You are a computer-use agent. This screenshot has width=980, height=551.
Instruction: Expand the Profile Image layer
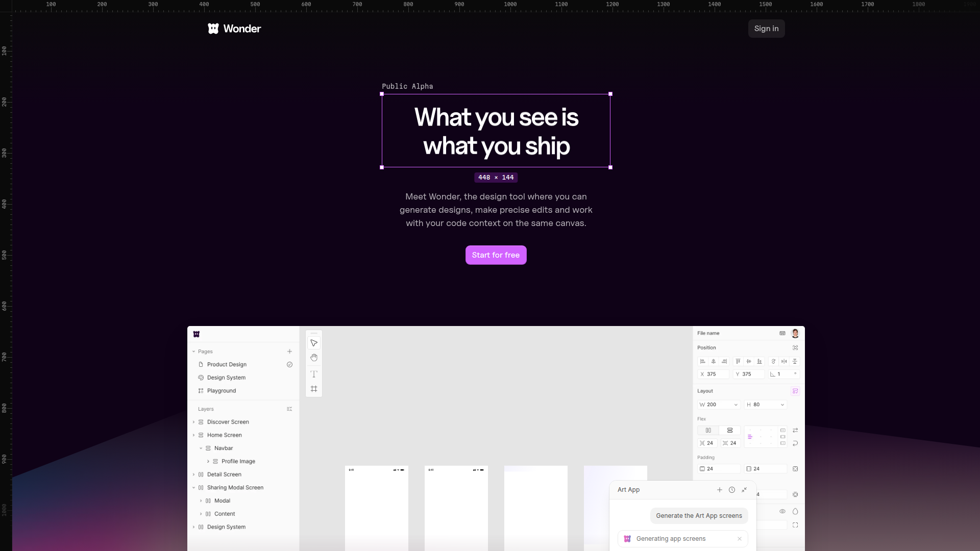coord(208,461)
